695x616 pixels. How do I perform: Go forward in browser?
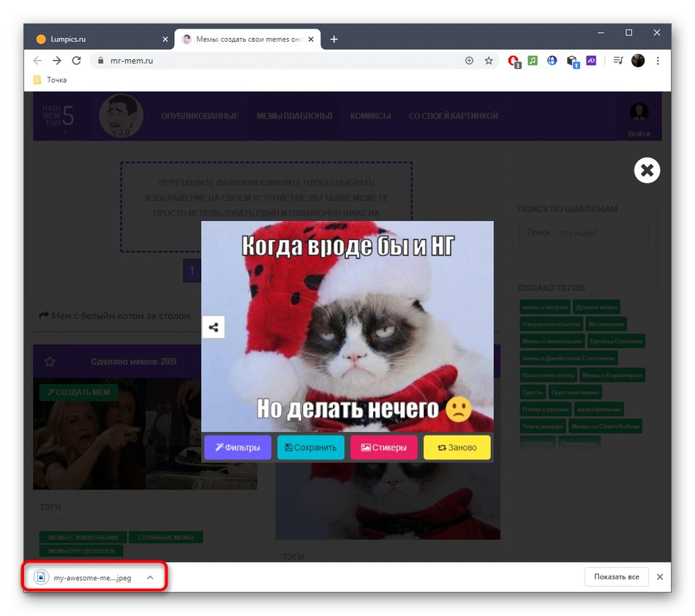coord(57,61)
